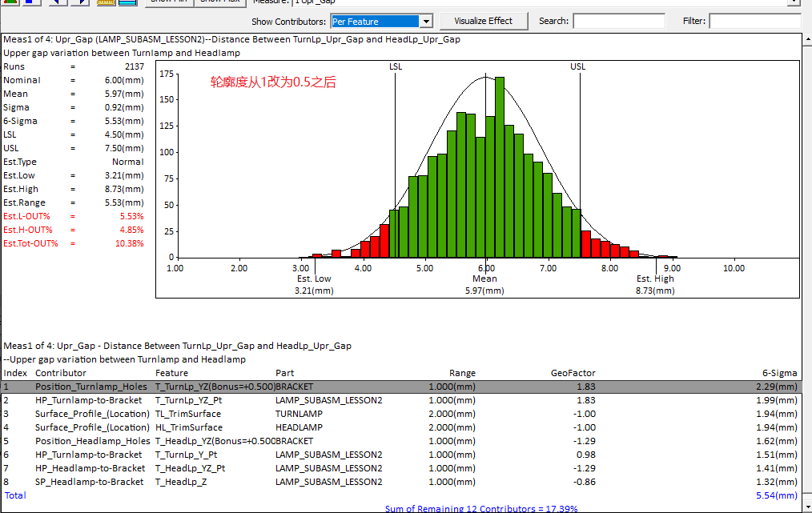Select the HL_TrimSurface contributor row
This screenshot has height=513, width=812.
187,427
